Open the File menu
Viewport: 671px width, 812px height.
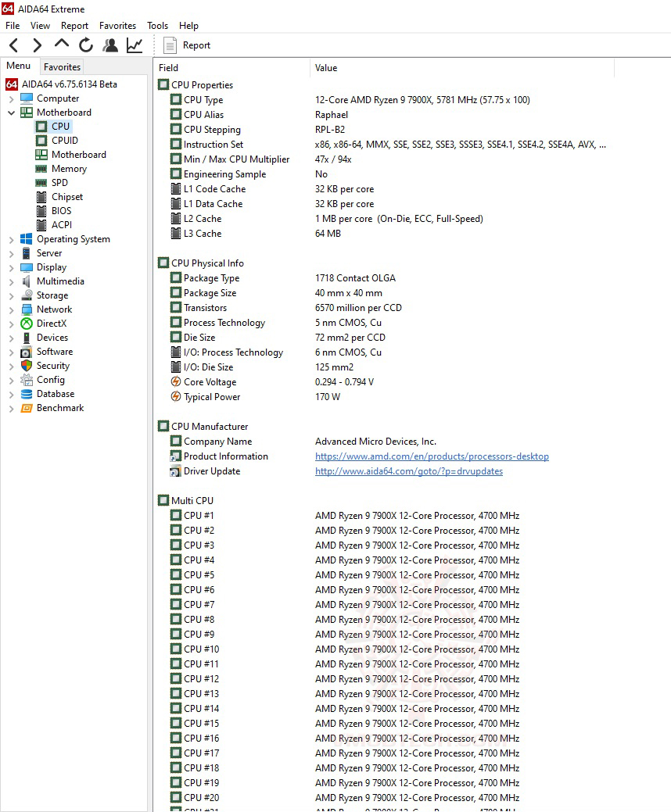[13, 25]
